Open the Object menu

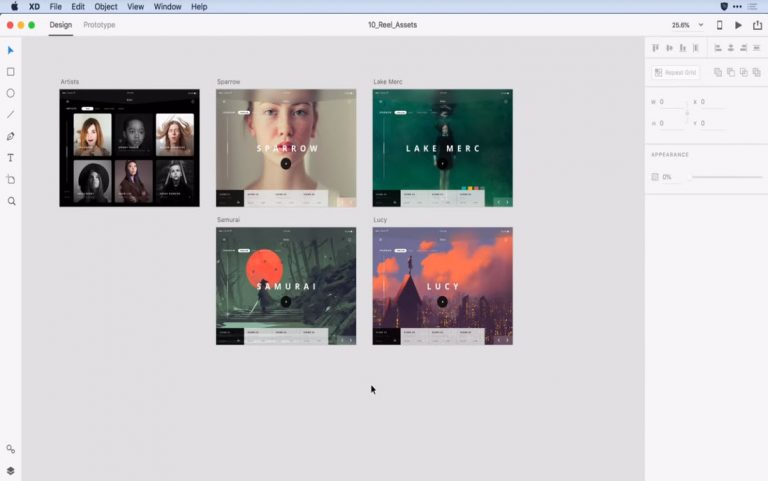point(106,6)
